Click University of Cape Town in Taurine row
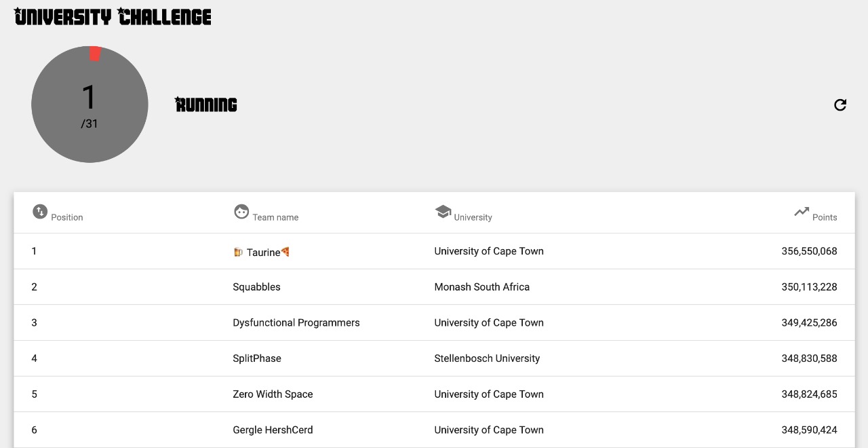This screenshot has width=868, height=448. (x=489, y=251)
